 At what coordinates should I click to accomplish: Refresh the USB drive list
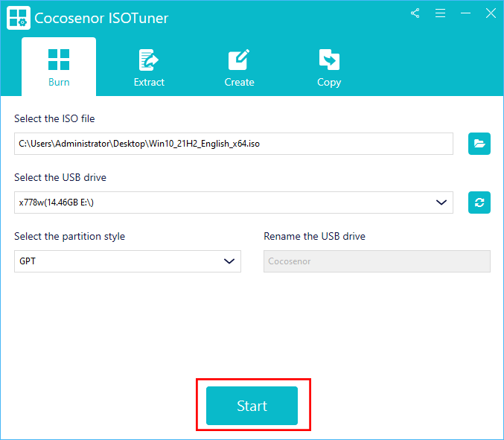tap(479, 203)
